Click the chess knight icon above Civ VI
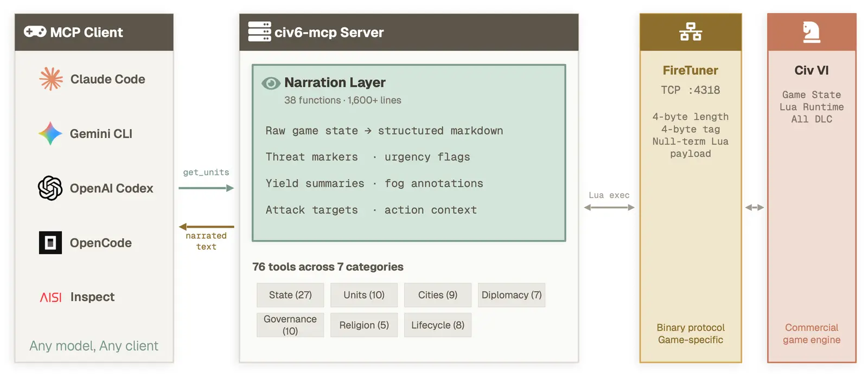This screenshot has width=868, height=379. tap(812, 32)
